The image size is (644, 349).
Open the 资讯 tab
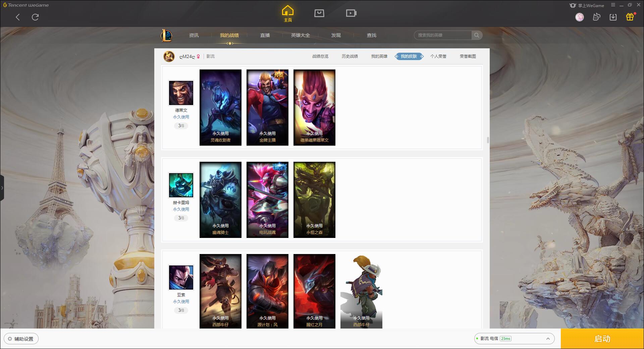pyautogui.click(x=194, y=35)
